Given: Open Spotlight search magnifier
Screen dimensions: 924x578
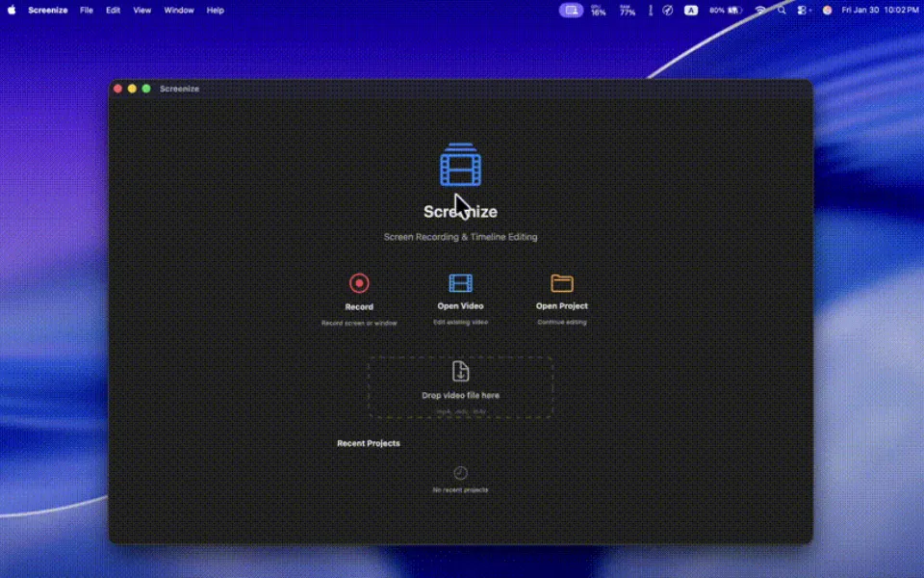Looking at the screenshot, I should 782,10.
